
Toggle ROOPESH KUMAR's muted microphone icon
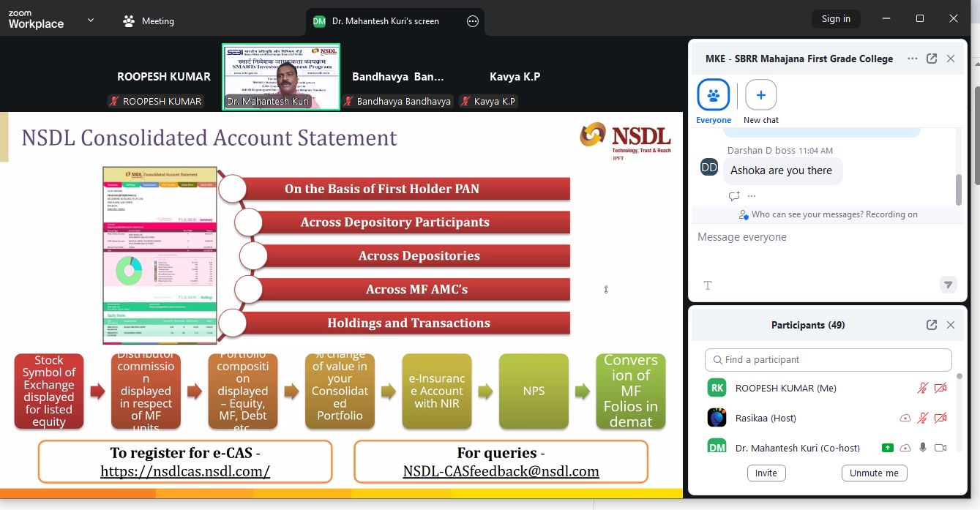pos(923,388)
